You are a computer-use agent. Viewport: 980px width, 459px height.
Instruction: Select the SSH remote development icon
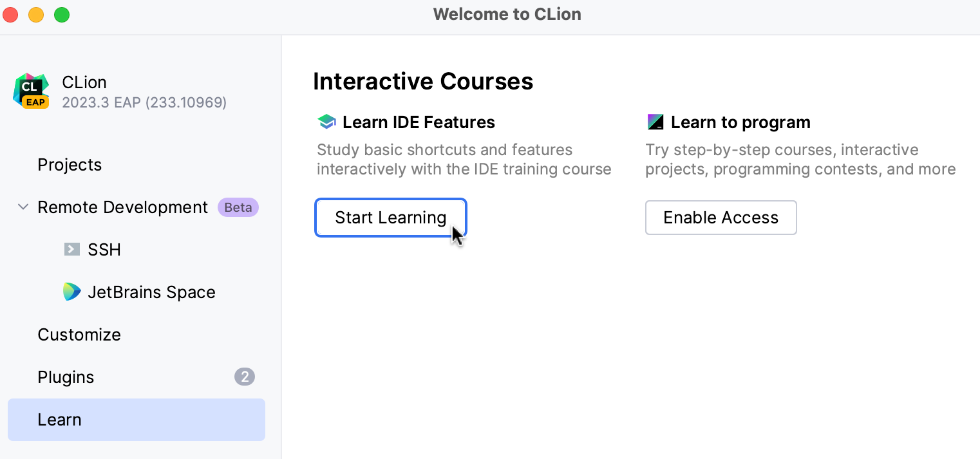(x=70, y=249)
